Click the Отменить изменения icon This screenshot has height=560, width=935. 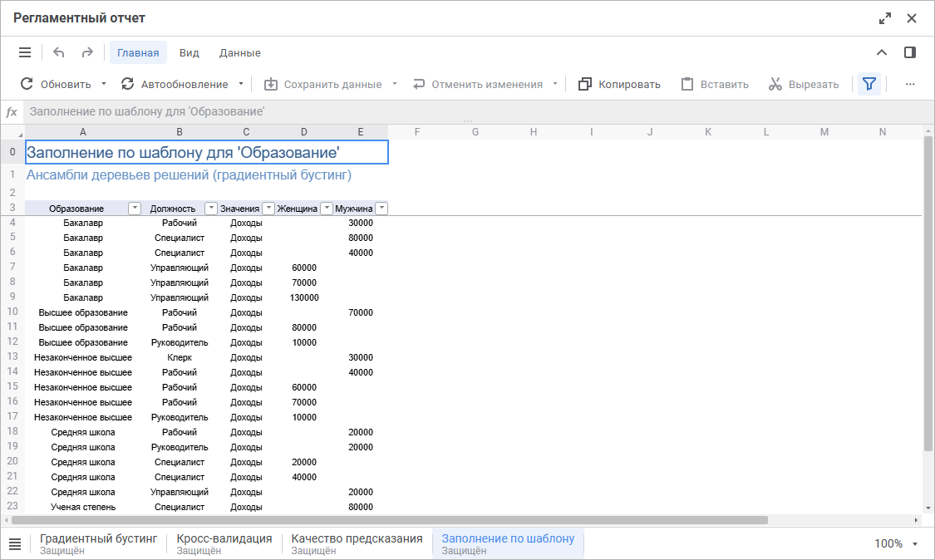(419, 84)
